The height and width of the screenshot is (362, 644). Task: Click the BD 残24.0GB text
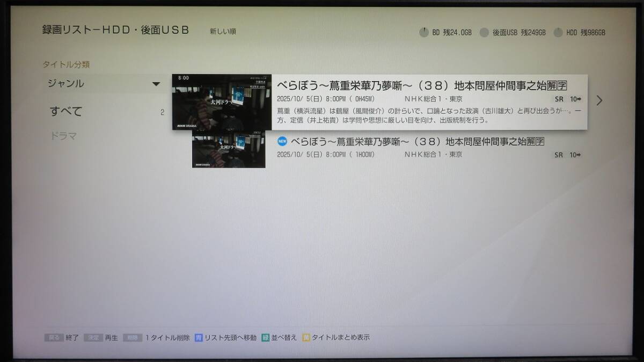(x=452, y=33)
